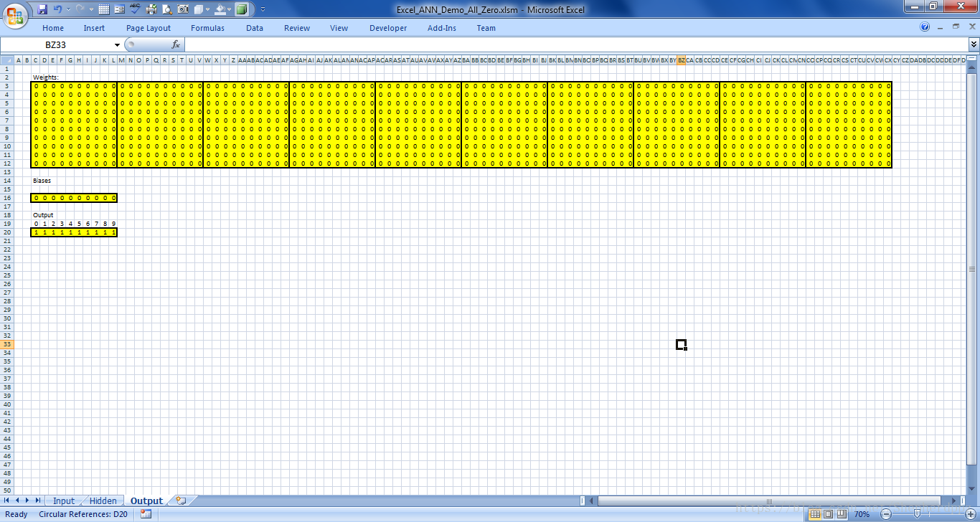Save the workbook with the floppy icon
Image resolution: width=980 pixels, height=522 pixels.
tap(42, 9)
